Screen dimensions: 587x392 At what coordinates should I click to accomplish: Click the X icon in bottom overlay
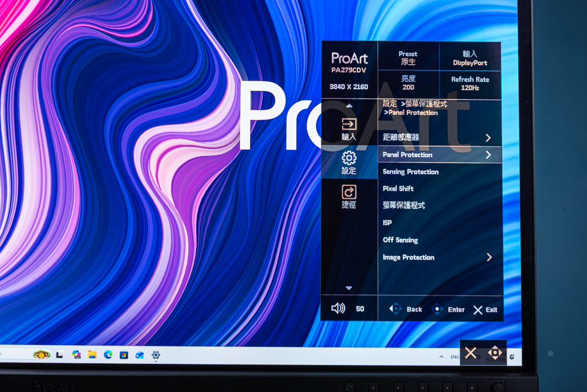471,353
